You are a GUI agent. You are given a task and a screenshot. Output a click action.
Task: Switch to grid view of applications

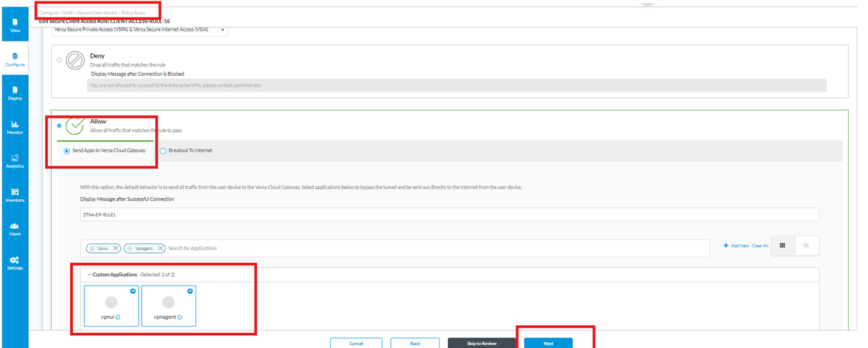coord(783,246)
